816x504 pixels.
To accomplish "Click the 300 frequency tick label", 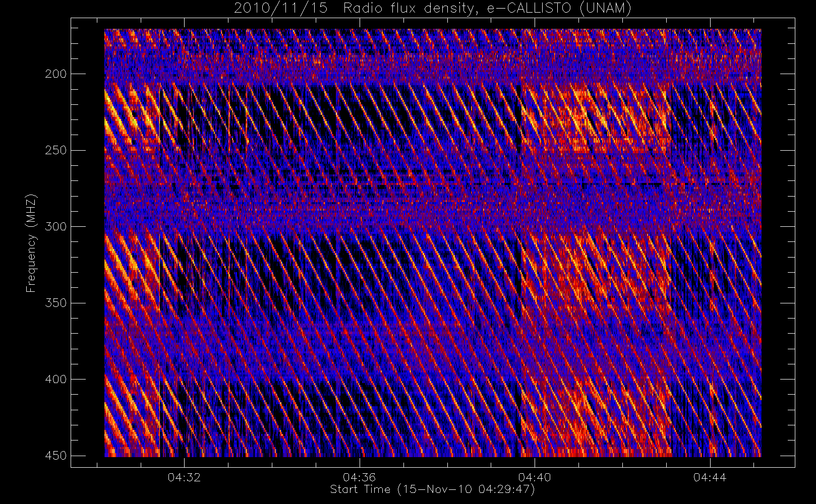I will [x=55, y=226].
